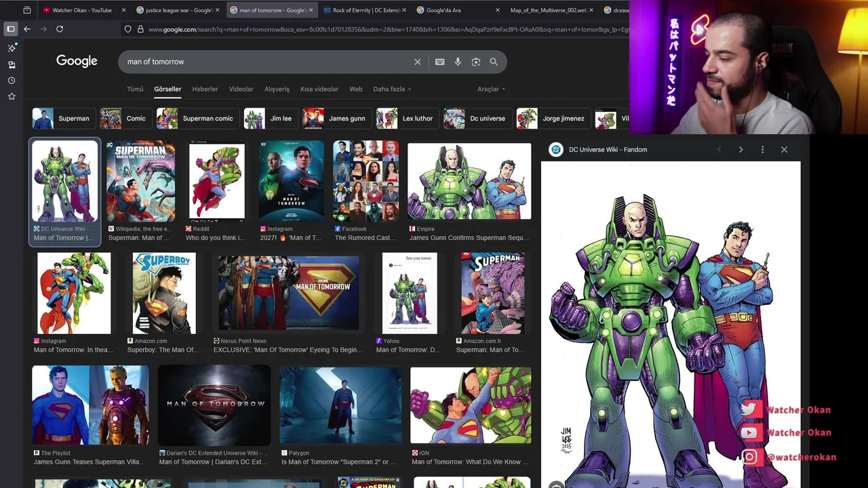Open the bookmarks star icon in sidebar

click(12, 97)
